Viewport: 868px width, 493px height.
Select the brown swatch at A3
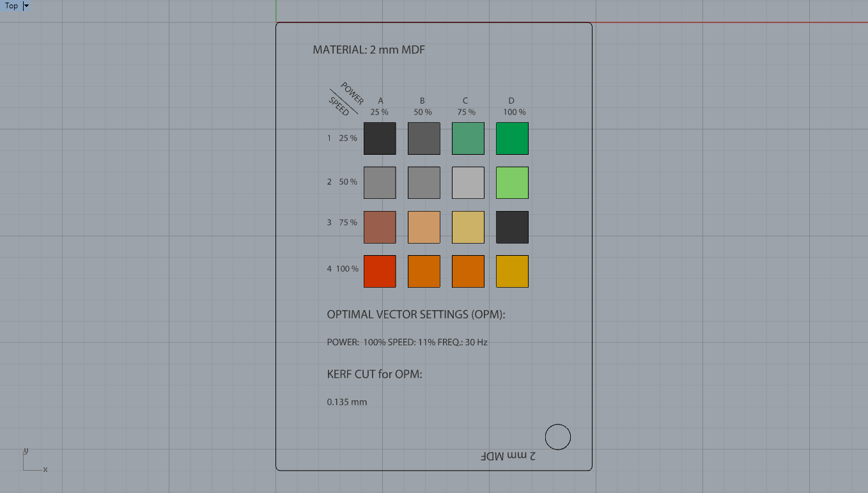pos(380,227)
